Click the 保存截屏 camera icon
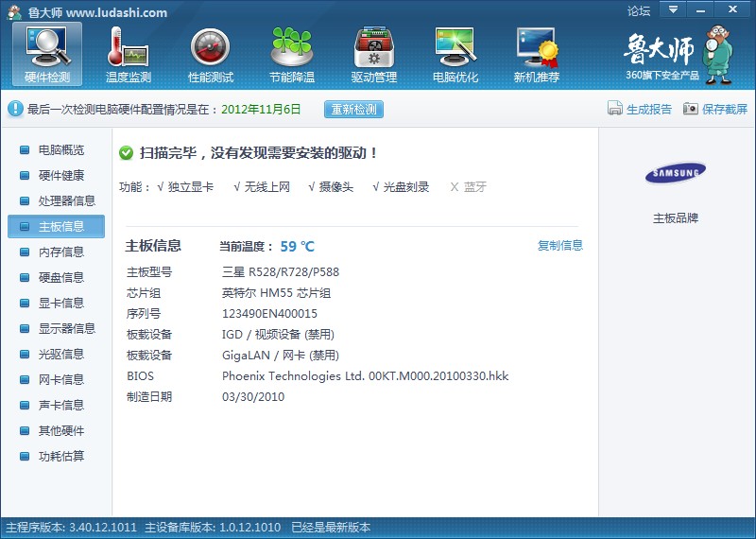This screenshot has width=756, height=539. coord(690,109)
